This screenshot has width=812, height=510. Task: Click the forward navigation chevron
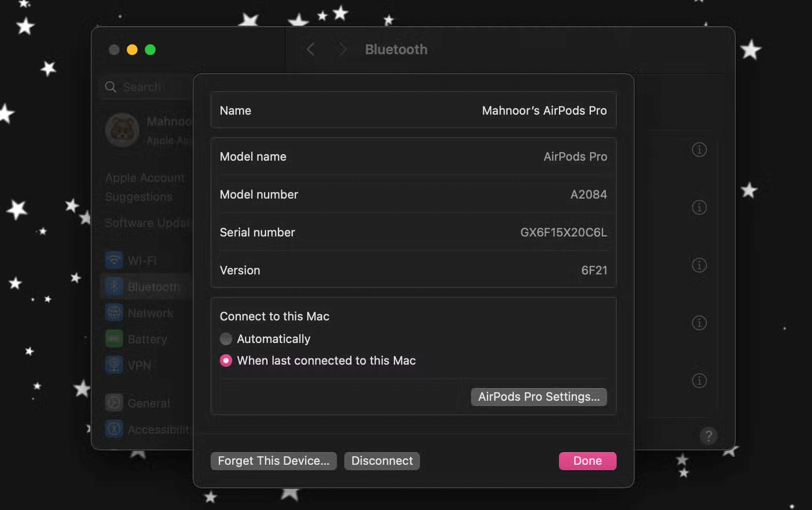[341, 49]
